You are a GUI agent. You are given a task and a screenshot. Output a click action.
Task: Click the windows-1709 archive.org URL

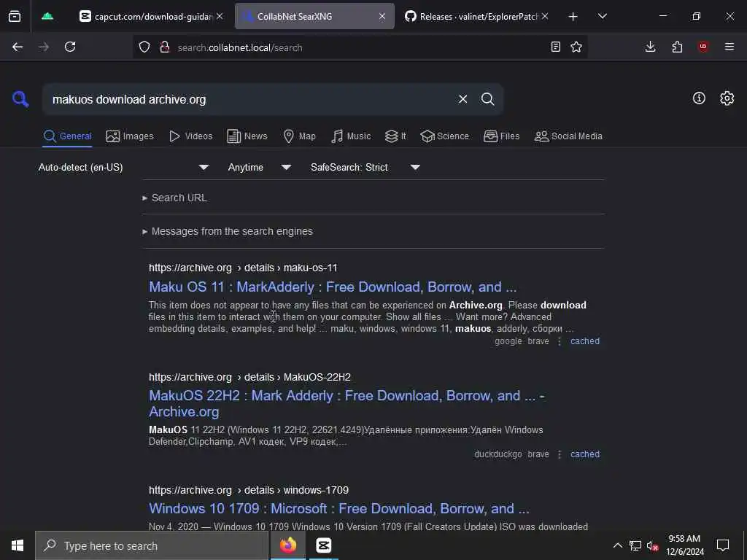pyautogui.click(x=249, y=490)
